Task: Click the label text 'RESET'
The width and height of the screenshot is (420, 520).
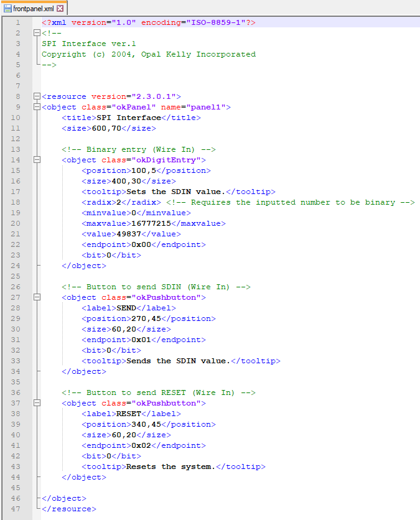Action: pos(129,414)
